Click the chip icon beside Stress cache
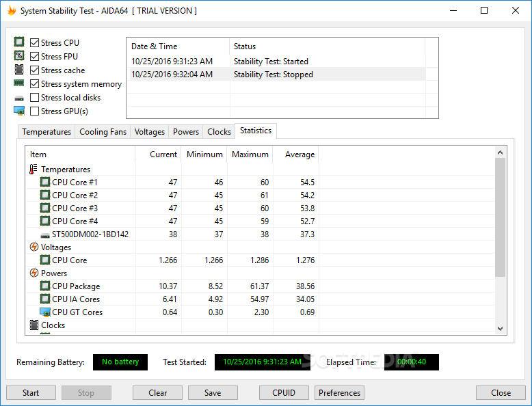The width and height of the screenshot is (532, 406). point(19,70)
